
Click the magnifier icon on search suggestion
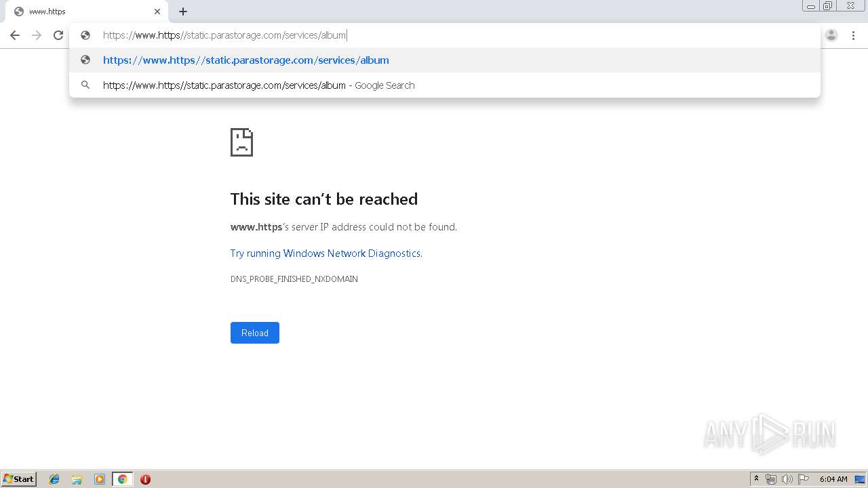point(85,85)
